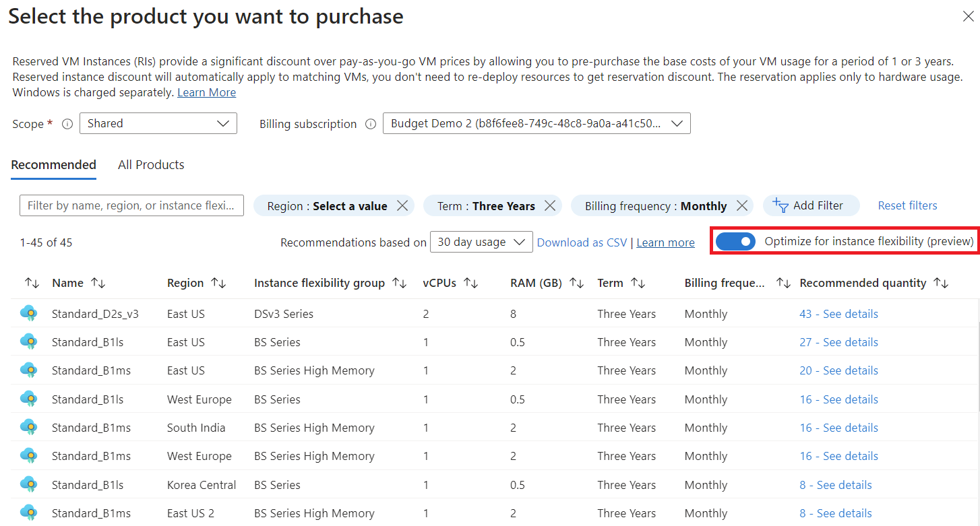Sort the Recommended quantity column

941,283
